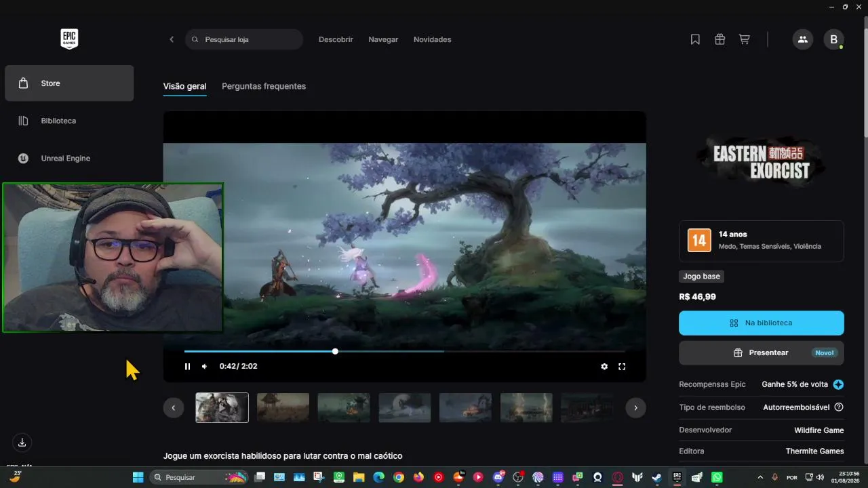Click the Jogo base tag
The image size is (868, 488).
(x=702, y=277)
